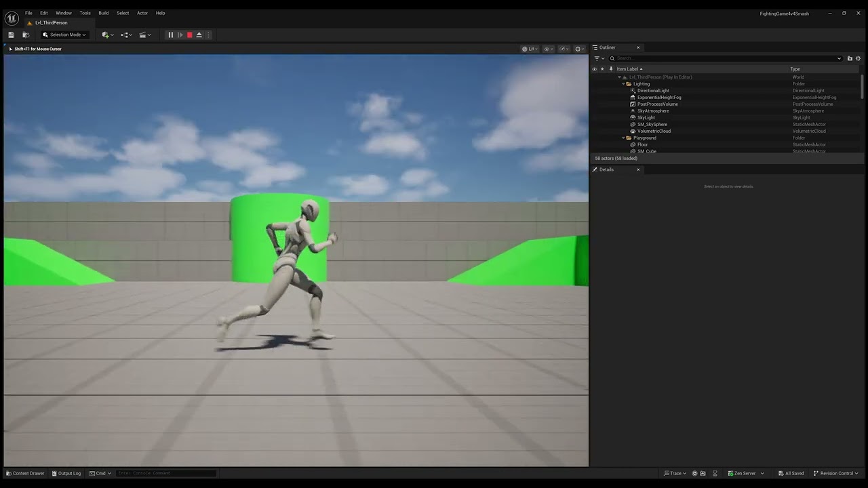
Task: Open the Blueprints toolbar dropdown
Action: click(x=126, y=35)
